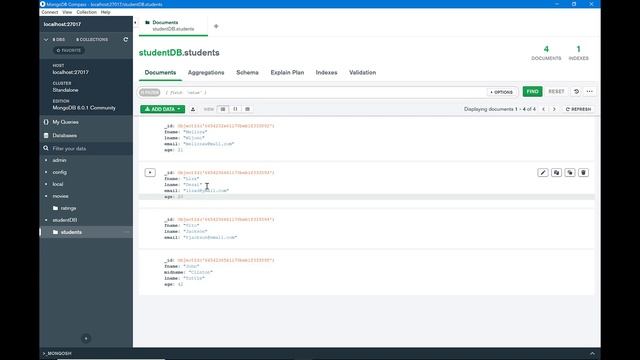Click the search icon in filter box

click(46, 148)
